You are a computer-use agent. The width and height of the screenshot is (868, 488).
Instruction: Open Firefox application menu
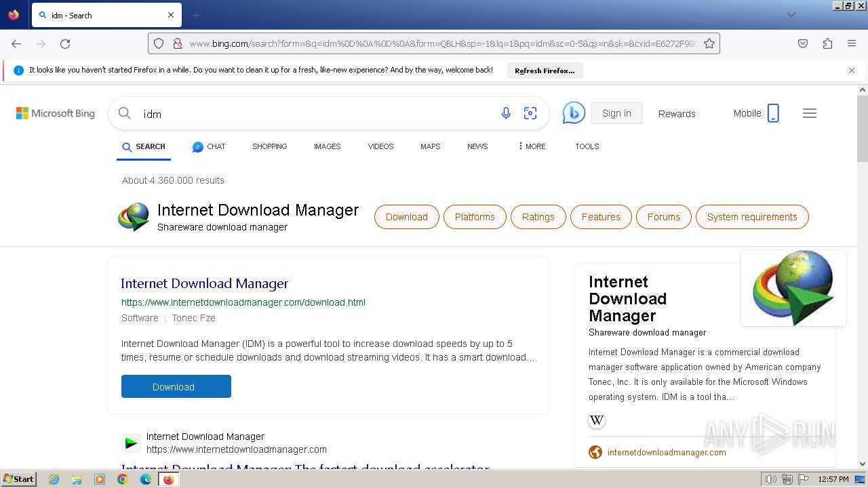coord(852,43)
